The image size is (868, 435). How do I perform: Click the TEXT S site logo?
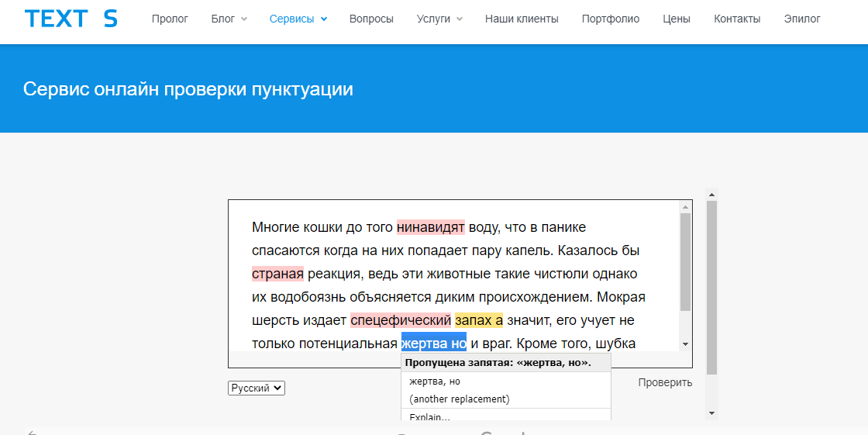point(71,19)
